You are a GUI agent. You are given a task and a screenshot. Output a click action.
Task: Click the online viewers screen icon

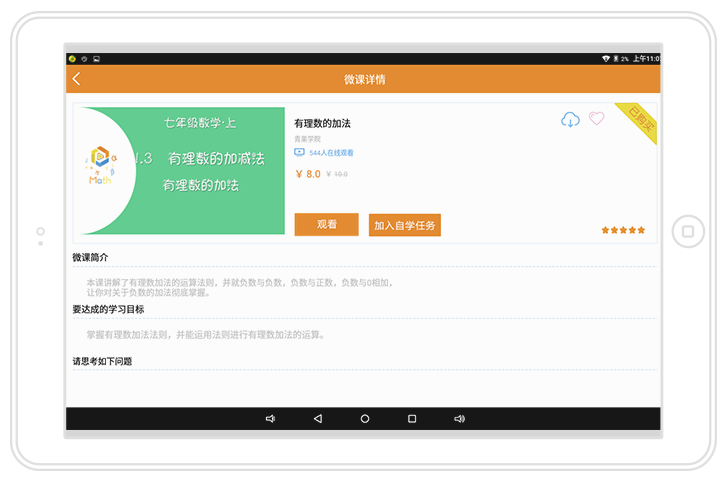tap(300, 153)
